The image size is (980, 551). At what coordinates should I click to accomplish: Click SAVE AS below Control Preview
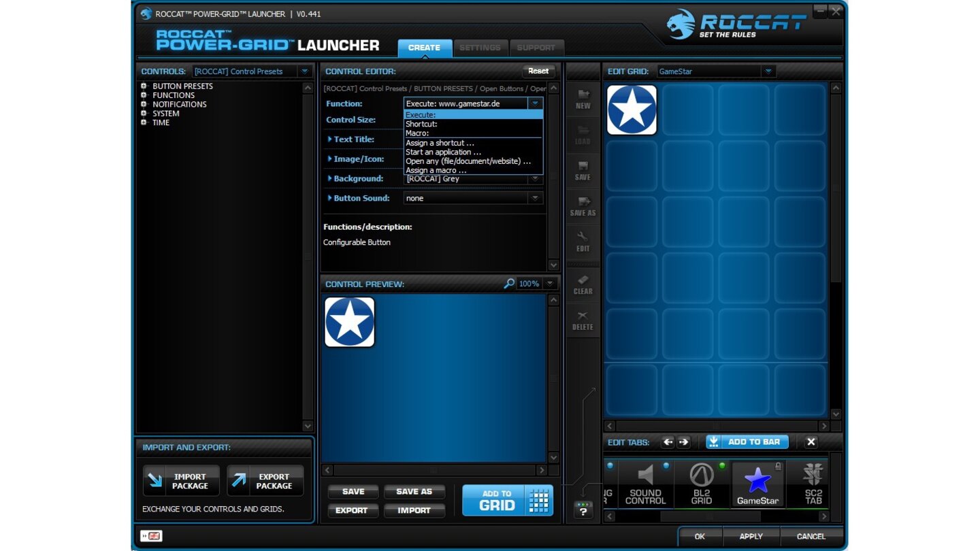pos(414,492)
